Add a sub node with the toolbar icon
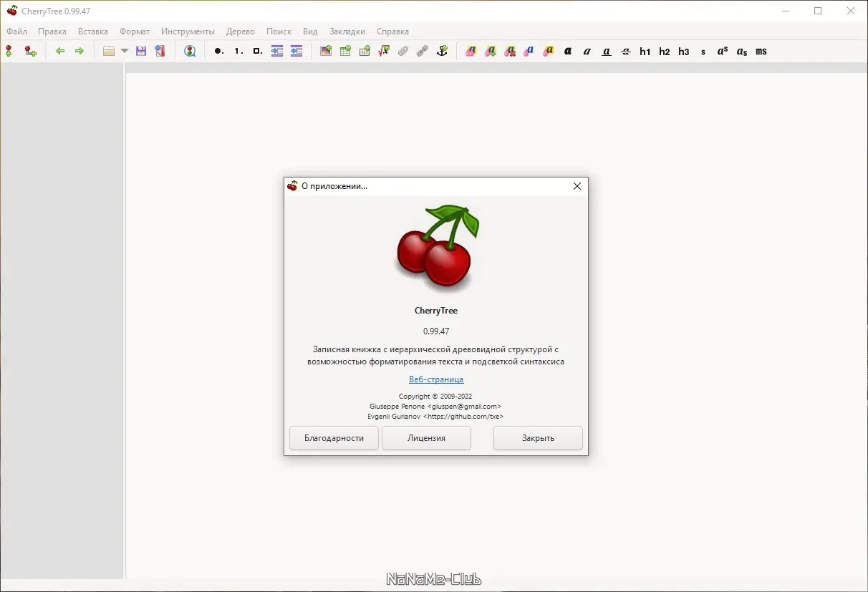Screen dimensions: 868x592 [x=30, y=52]
